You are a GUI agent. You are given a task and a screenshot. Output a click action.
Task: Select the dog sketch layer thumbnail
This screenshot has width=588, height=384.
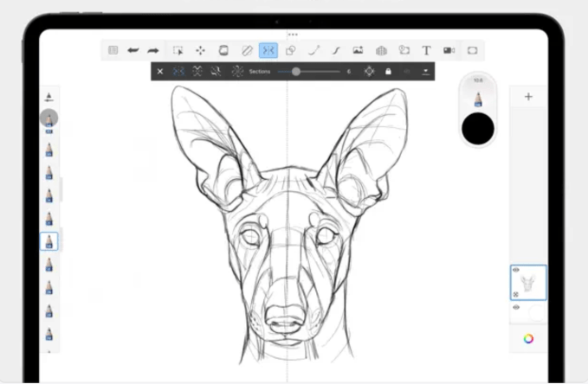click(530, 283)
